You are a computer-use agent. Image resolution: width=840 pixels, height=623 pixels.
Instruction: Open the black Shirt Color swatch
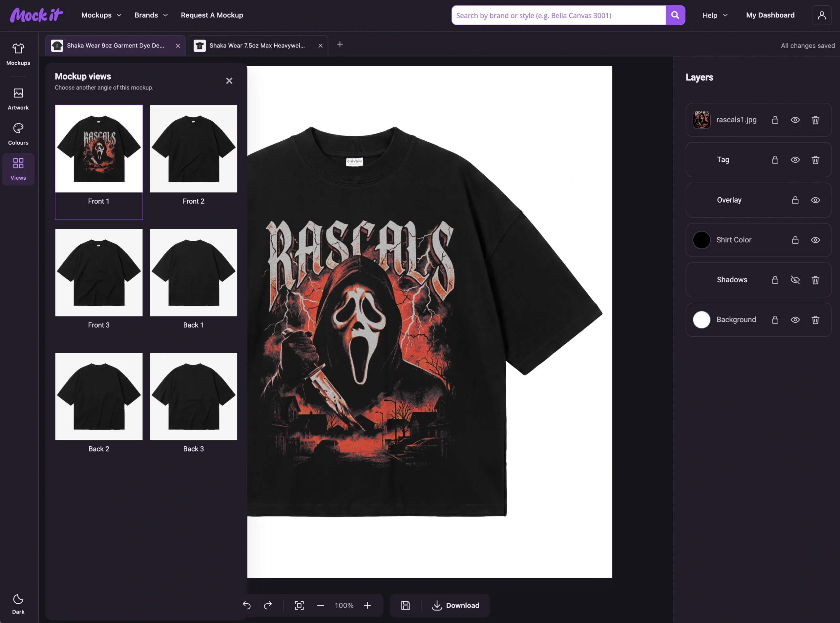point(701,240)
